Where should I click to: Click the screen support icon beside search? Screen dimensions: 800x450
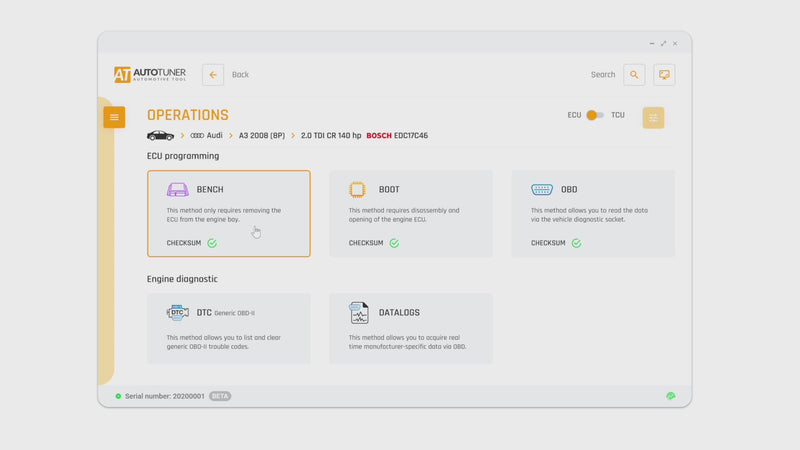[664, 75]
